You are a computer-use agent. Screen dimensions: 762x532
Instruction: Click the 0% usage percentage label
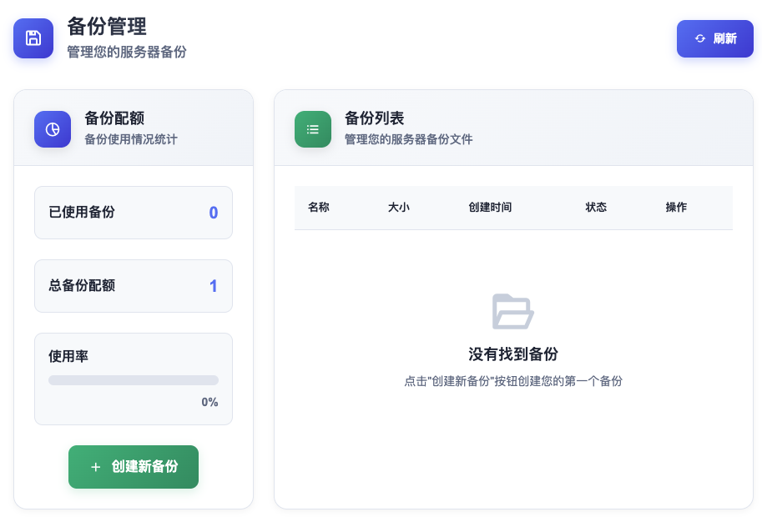(x=209, y=402)
